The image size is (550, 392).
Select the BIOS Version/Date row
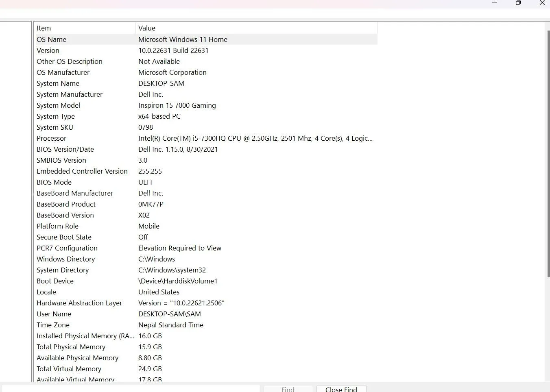pos(65,149)
